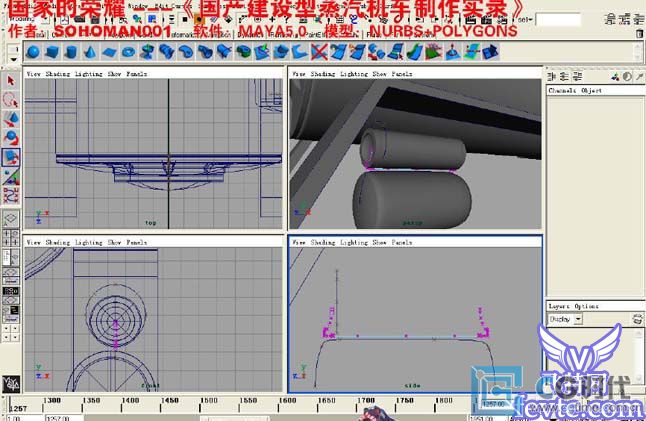Open the Display dropdown in the layer editor
This screenshot has height=421, width=646.
click(565, 319)
